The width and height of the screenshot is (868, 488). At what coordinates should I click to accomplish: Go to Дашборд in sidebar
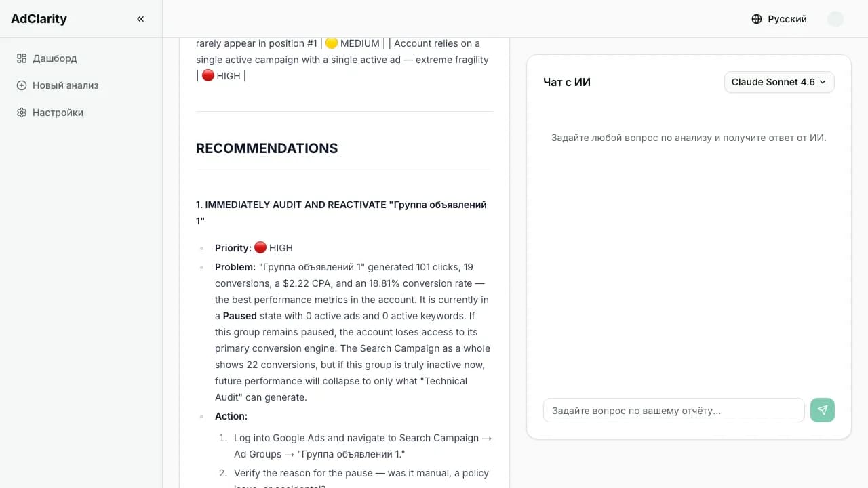click(55, 58)
